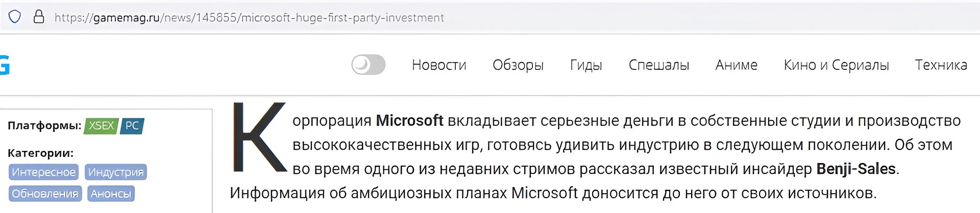Select the Спешалы menu item
This screenshot has height=213, width=980.
pos(658,65)
